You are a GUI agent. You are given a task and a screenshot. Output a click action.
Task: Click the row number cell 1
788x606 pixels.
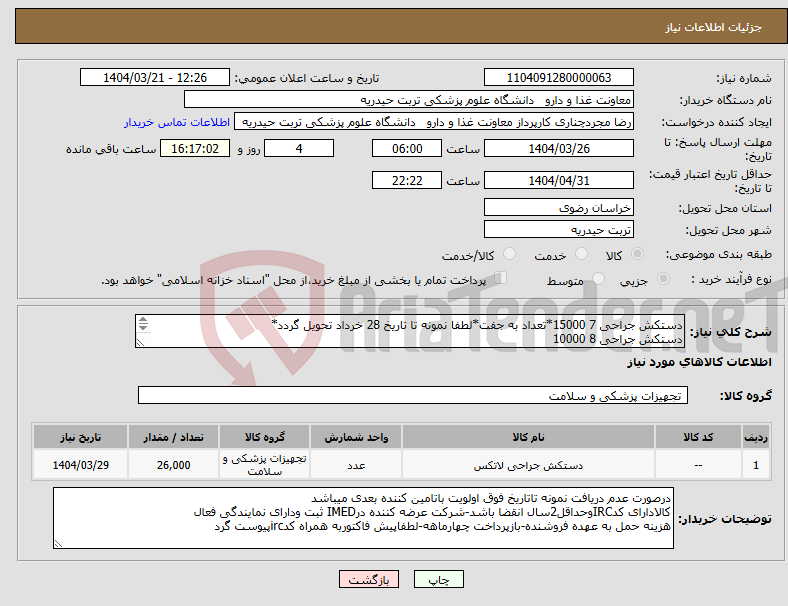click(x=756, y=465)
